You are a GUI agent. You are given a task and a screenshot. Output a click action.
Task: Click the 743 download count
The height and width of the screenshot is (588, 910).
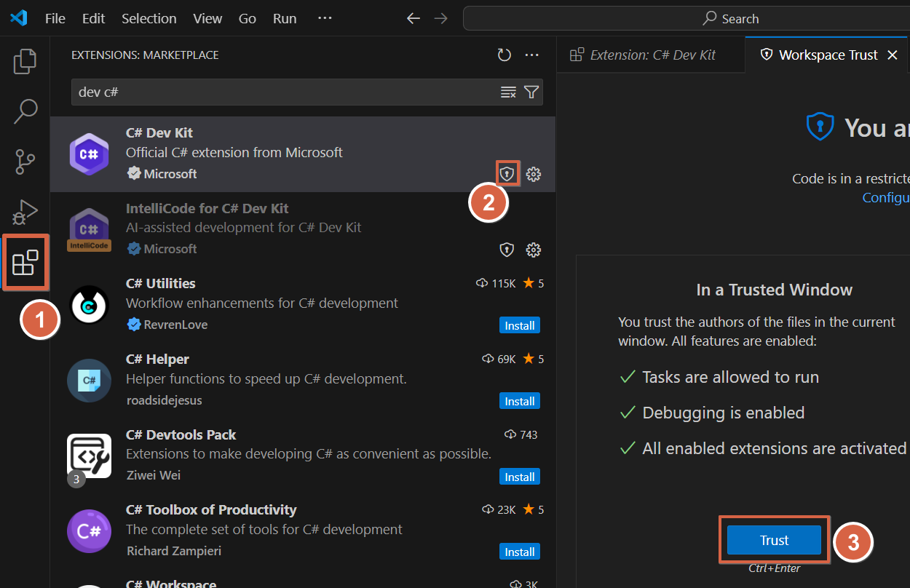click(529, 434)
